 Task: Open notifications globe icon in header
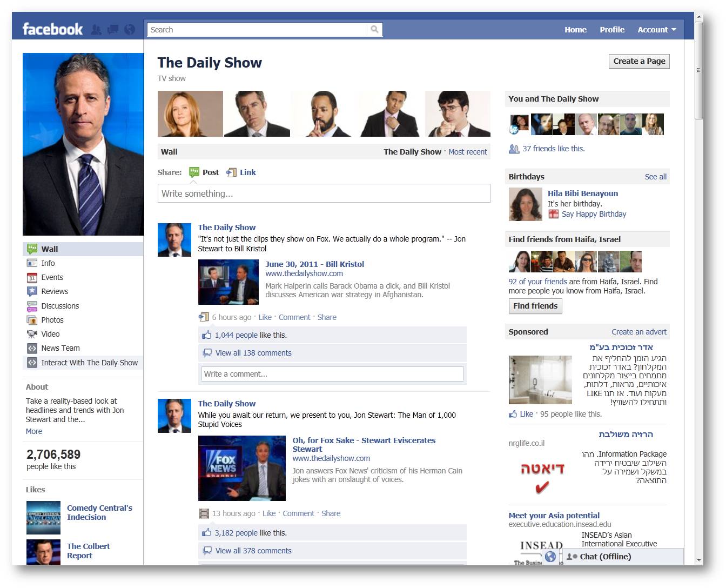(x=130, y=30)
